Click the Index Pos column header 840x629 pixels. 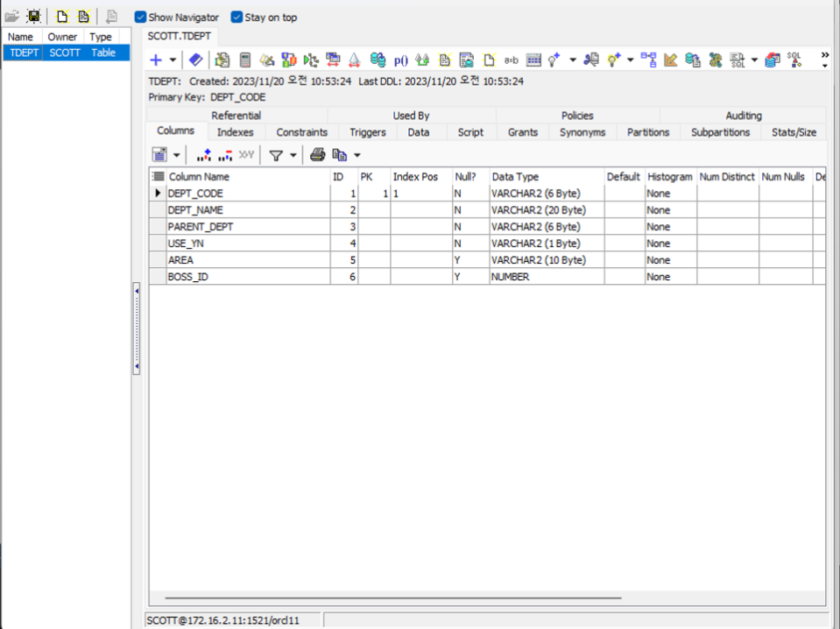point(421,177)
